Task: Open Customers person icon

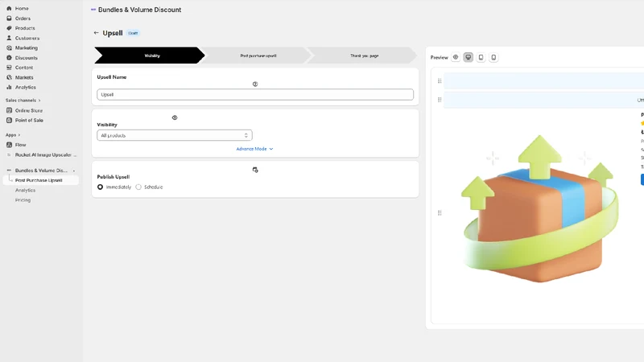Action: tap(9, 38)
